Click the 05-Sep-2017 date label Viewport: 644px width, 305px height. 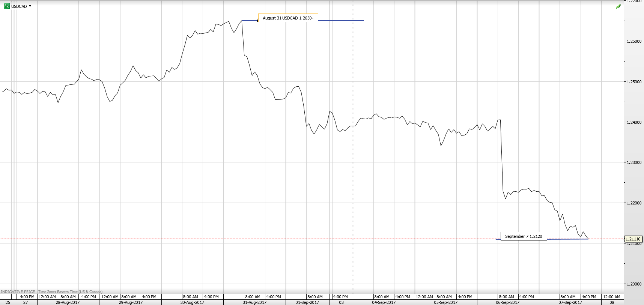(446, 302)
